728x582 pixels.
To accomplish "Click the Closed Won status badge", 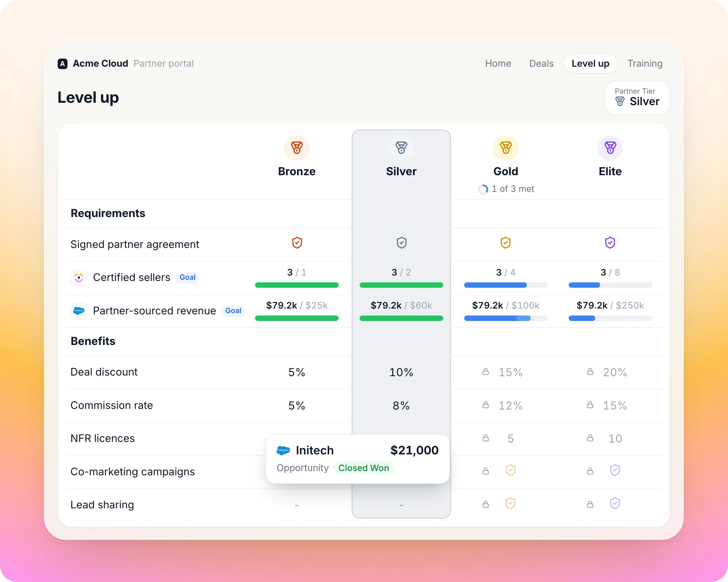I will click(x=364, y=468).
